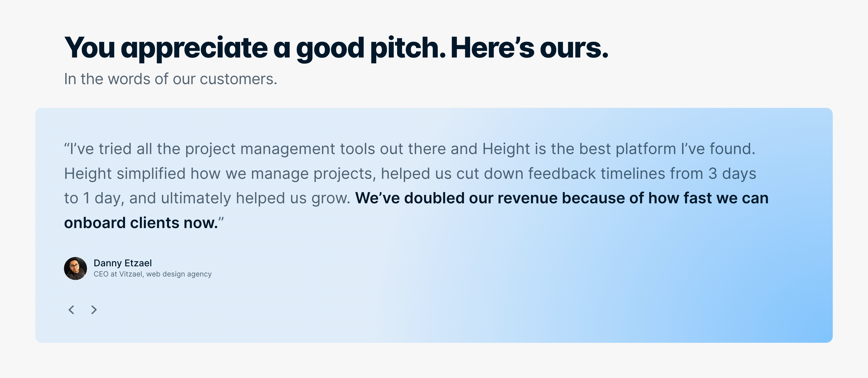Click 'web design agency' under the name
Viewport: 868px width, 378px height.
[x=179, y=274]
